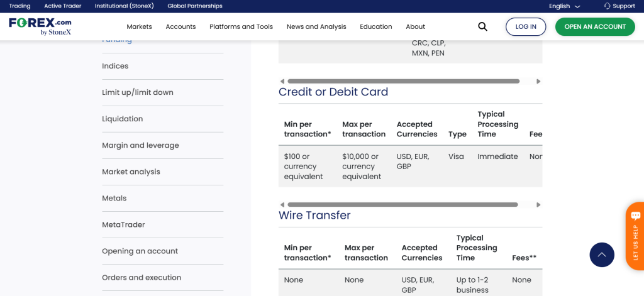Open the Markets menu
Screen dimensions: 644x296
(139, 26)
